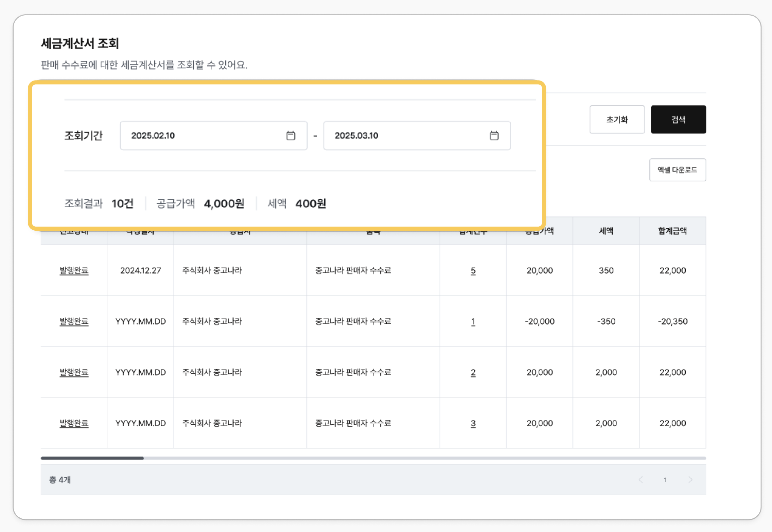Open 발행완료 link in the -20,000 row
The image size is (772, 532).
(x=74, y=321)
